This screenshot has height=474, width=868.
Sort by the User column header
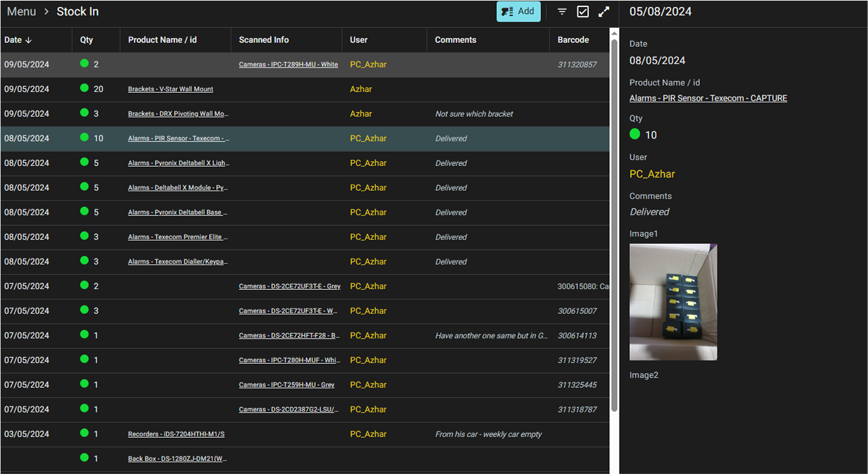click(359, 40)
